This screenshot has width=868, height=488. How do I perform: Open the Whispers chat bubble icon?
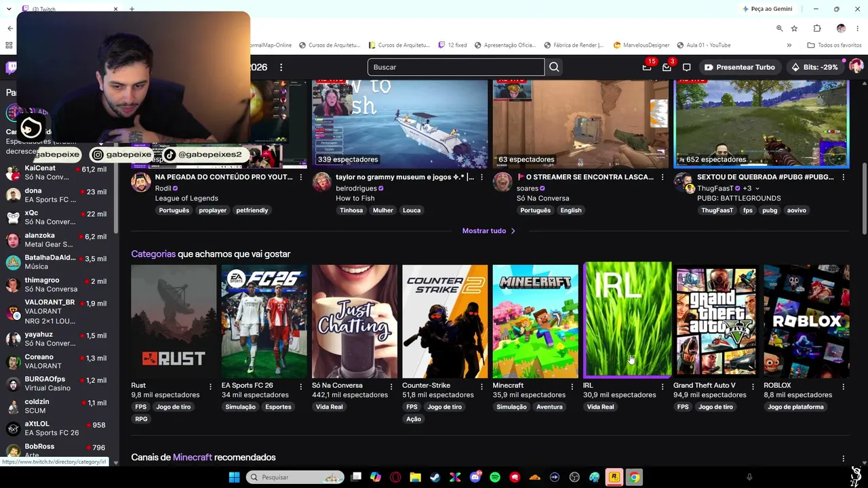(686, 67)
